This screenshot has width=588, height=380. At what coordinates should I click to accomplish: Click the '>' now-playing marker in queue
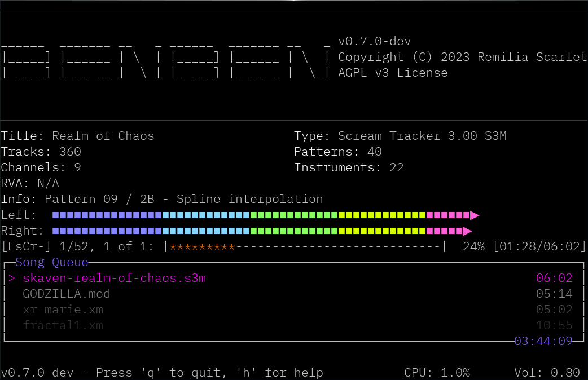pos(11,279)
